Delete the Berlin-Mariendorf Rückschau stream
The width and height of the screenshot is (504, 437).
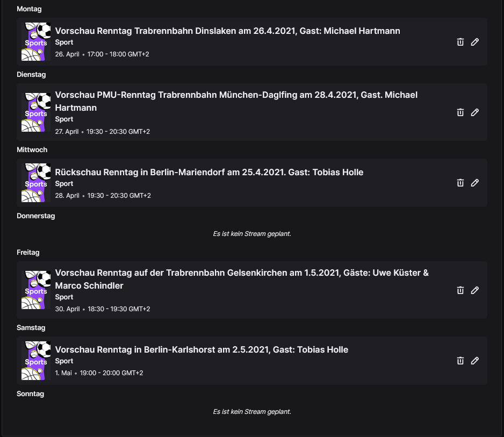(460, 183)
